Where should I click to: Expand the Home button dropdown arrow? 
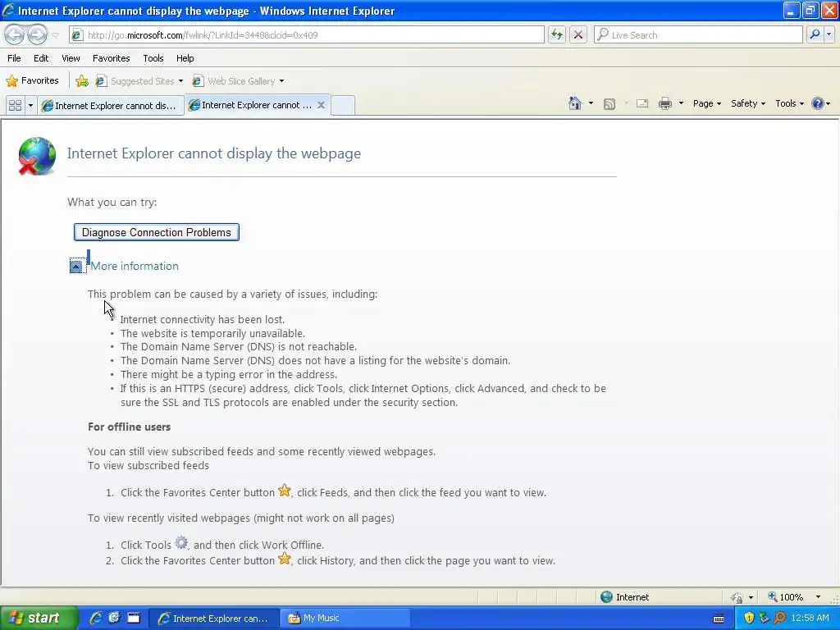point(591,103)
